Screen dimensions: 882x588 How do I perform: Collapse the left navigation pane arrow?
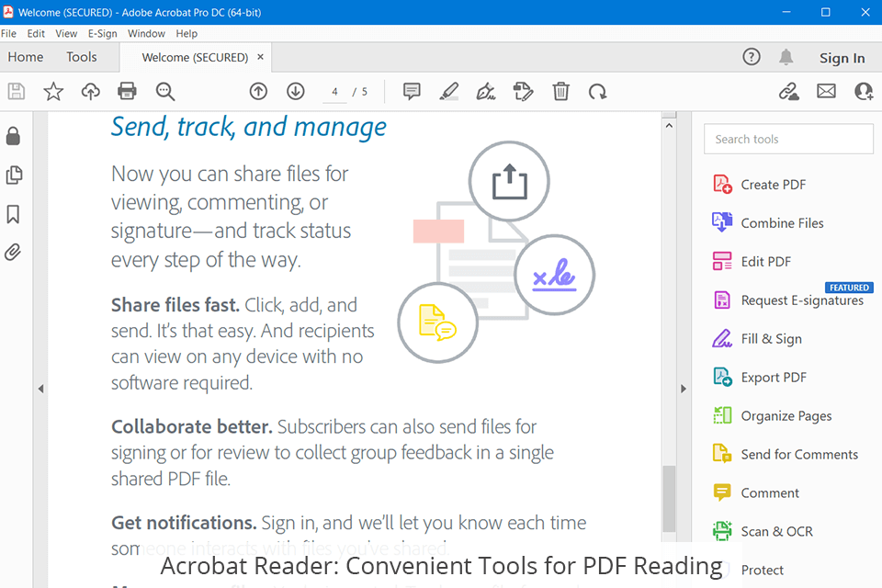[40, 389]
